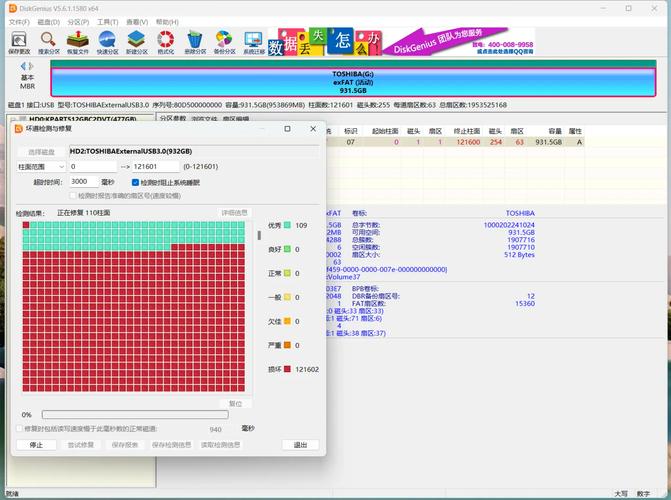
Task: Click the 超时时间 timeout field showing 3000
Action: pos(84,182)
